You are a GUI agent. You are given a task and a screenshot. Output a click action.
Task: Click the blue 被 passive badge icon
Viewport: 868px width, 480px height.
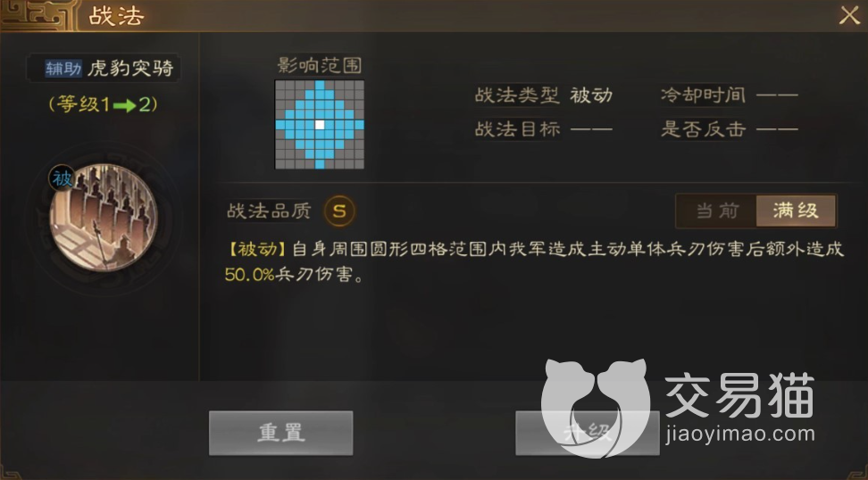[x=62, y=178]
